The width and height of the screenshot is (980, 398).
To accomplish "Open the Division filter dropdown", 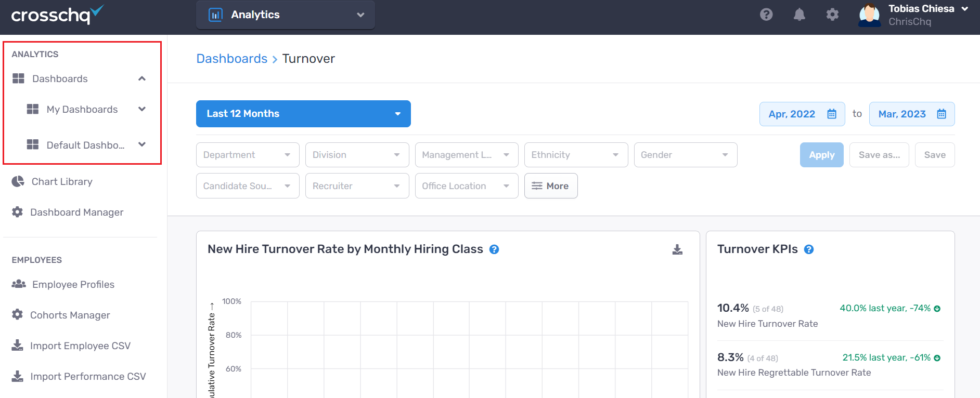I will [357, 155].
